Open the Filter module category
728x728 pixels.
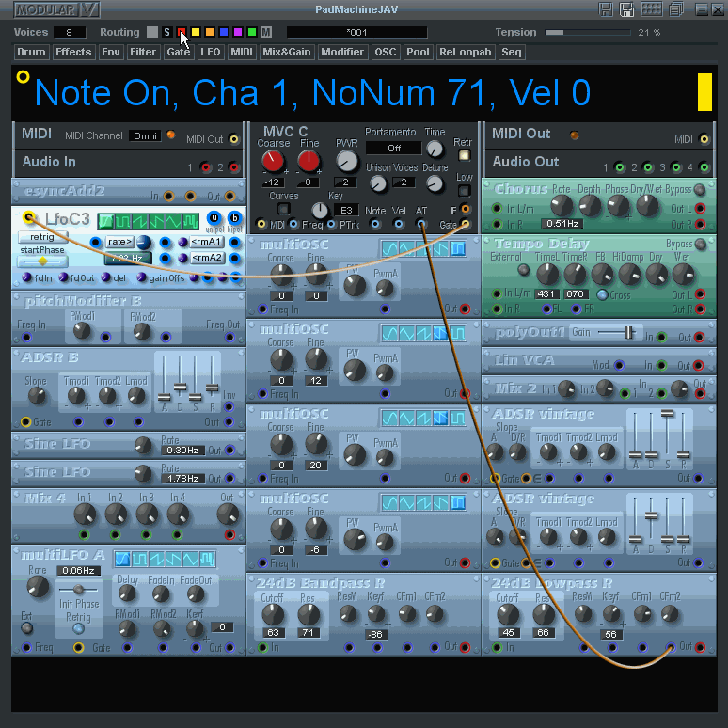point(143,52)
